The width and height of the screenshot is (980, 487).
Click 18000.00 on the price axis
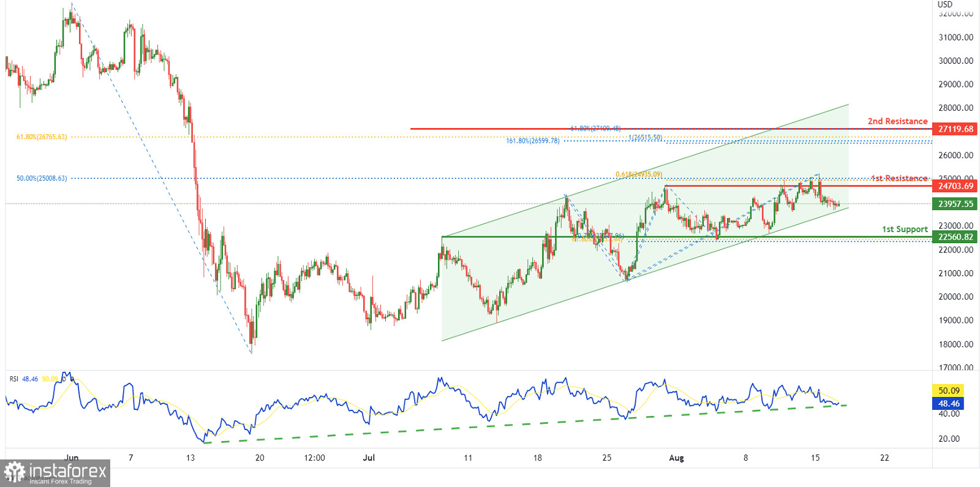coord(956,344)
